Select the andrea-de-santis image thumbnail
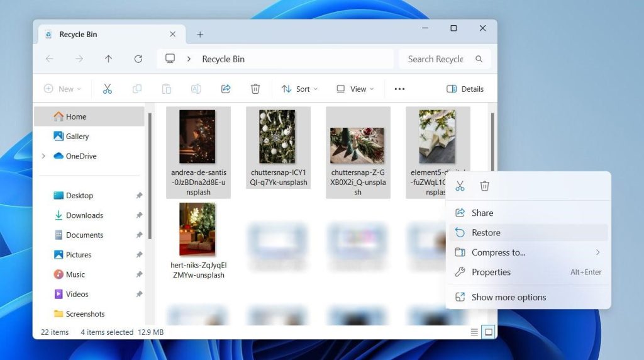Image resolution: width=644 pixels, height=360 pixels. pos(197,137)
